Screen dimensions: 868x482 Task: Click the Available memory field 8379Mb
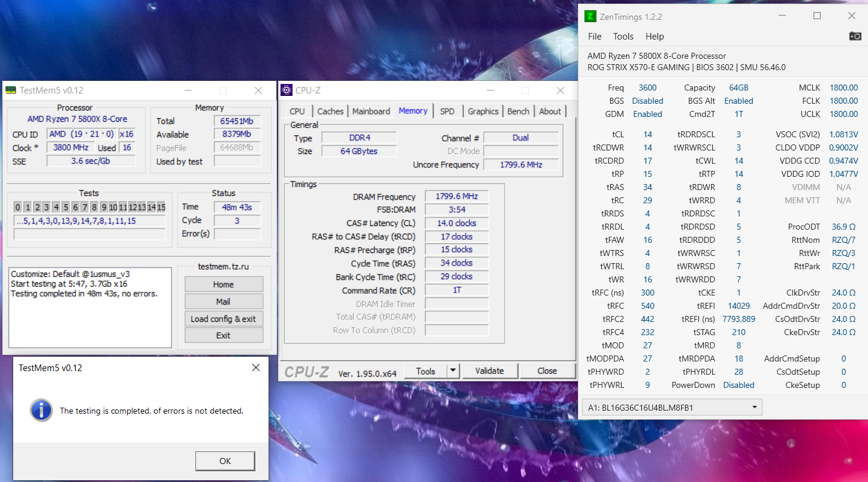(237, 134)
